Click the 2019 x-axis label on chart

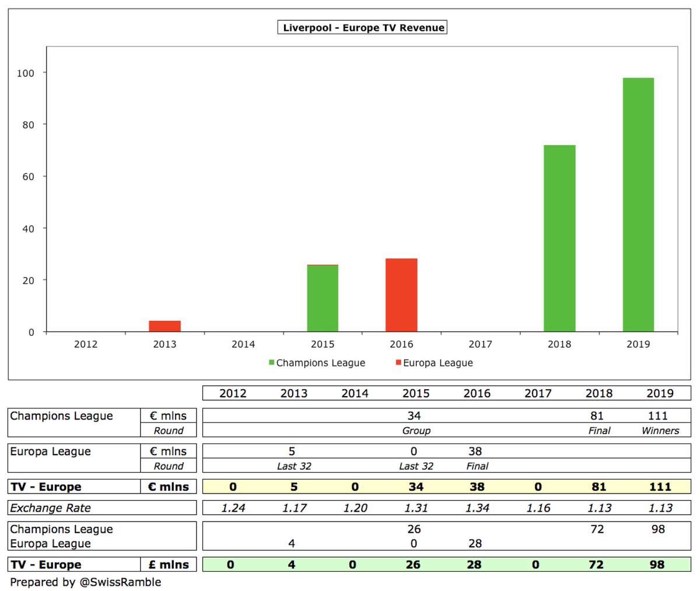click(638, 344)
